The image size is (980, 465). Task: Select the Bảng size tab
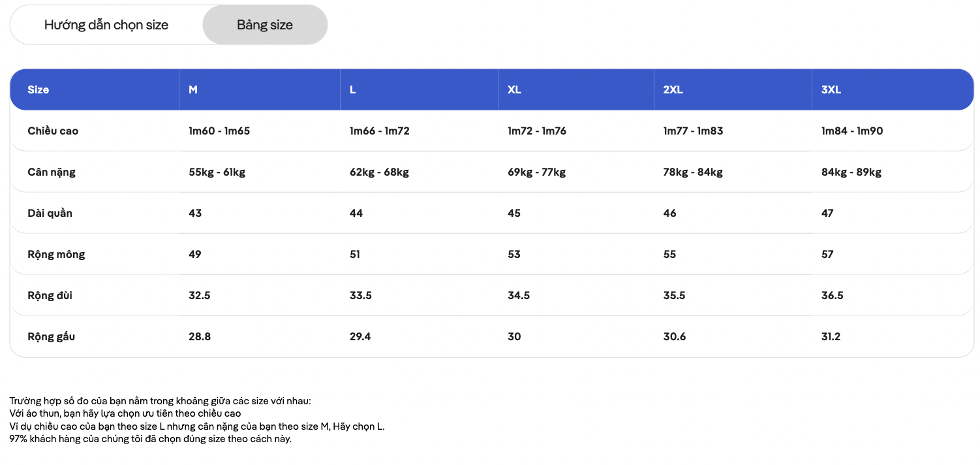265,25
